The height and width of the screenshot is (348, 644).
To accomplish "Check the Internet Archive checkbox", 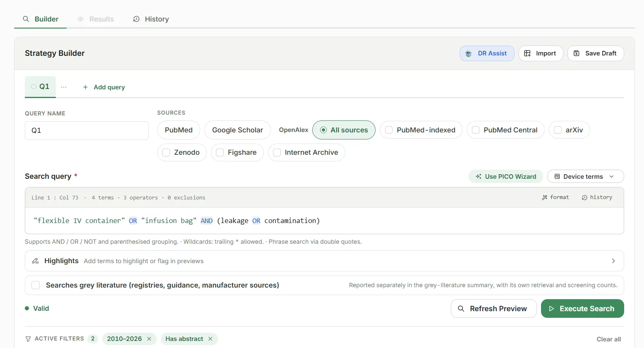I will pos(277,152).
